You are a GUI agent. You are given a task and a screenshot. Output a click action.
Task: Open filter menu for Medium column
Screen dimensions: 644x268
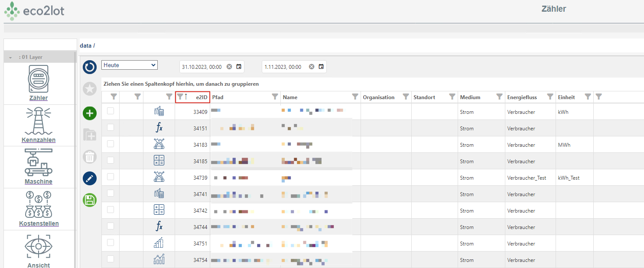[x=499, y=97]
